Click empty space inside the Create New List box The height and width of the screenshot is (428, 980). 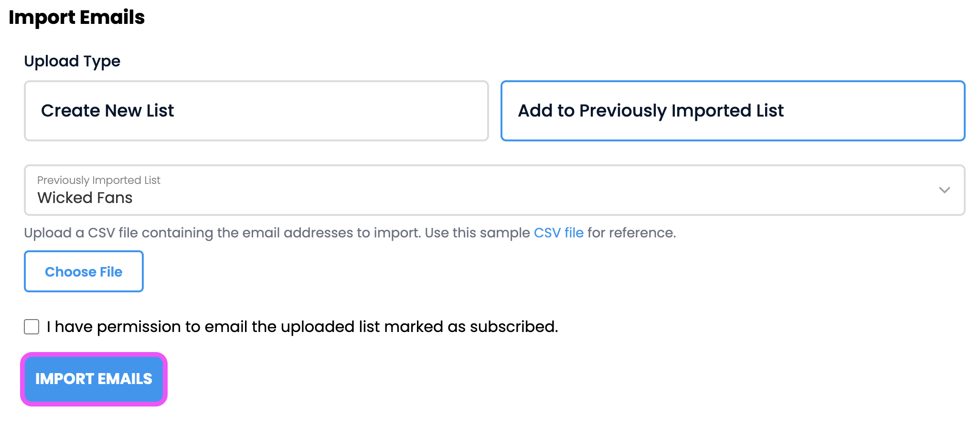point(334,111)
